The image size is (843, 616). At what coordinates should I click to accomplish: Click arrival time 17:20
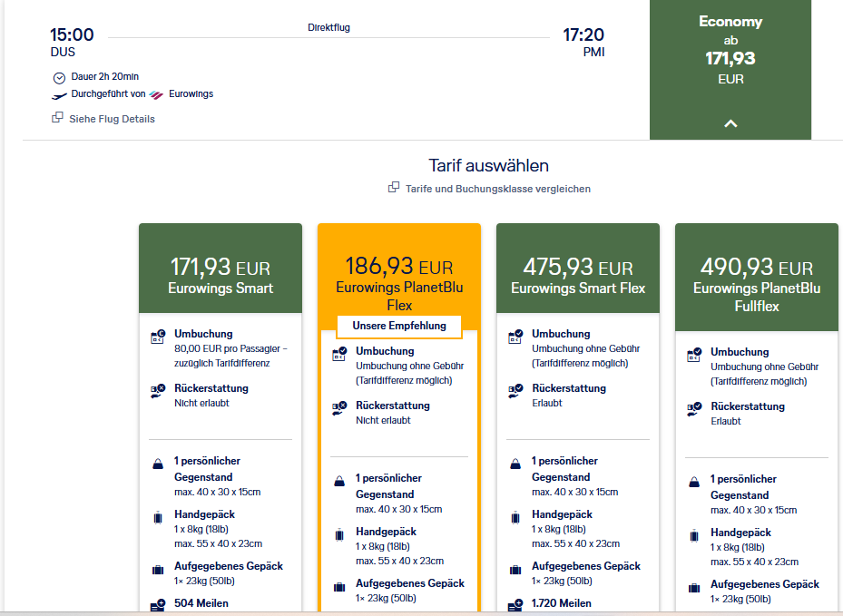tap(583, 35)
